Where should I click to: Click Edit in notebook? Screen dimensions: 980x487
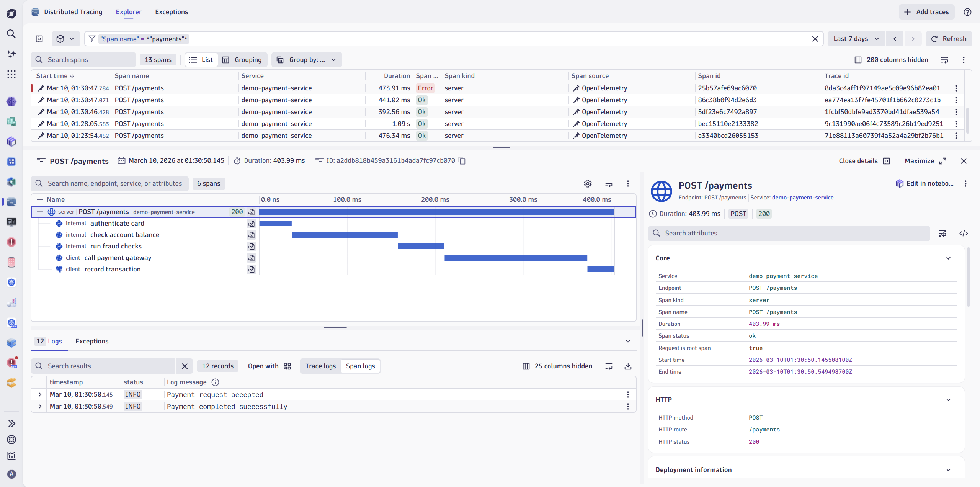pos(924,183)
